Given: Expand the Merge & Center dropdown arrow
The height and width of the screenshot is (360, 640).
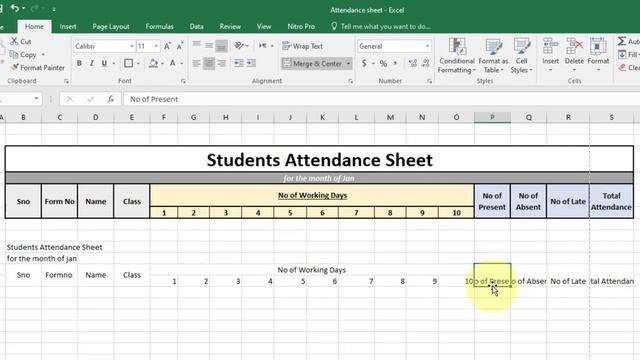Looking at the screenshot, I should pyautogui.click(x=348, y=63).
